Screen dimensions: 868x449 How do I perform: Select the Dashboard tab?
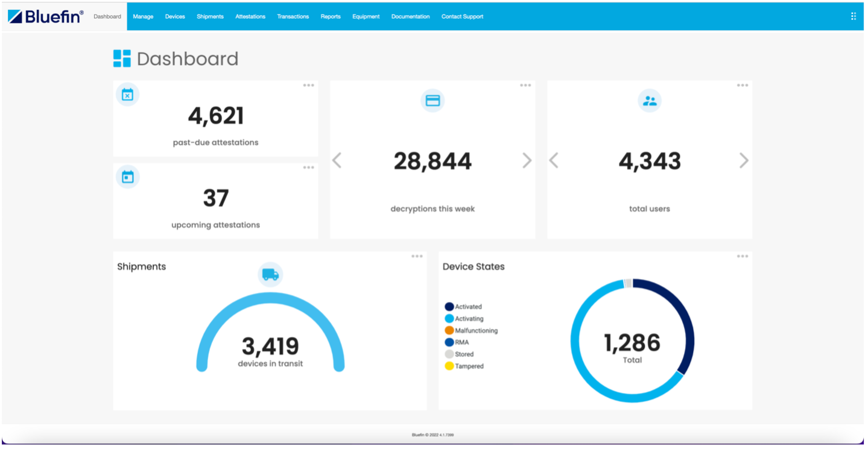107,16
